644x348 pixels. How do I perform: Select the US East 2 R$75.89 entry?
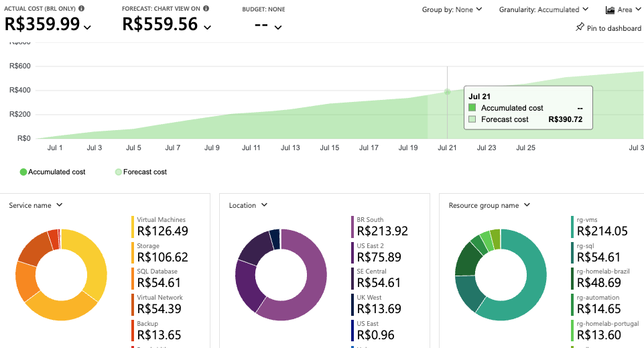(376, 253)
